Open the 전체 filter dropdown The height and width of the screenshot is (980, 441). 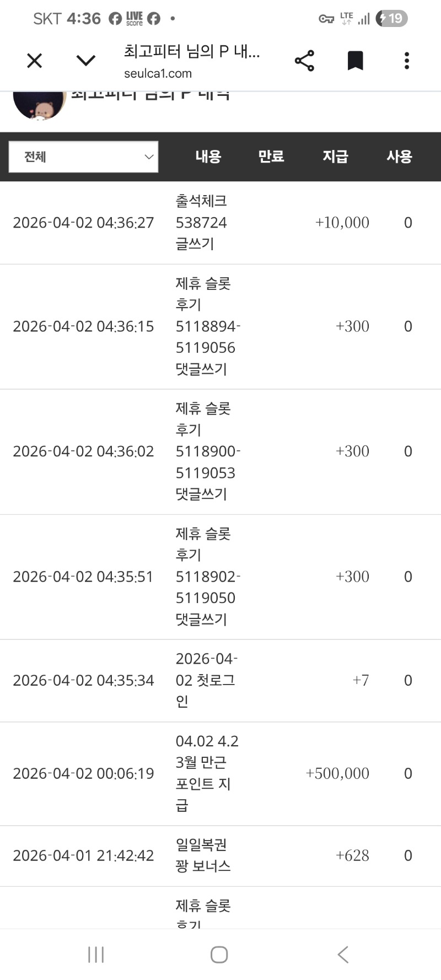coord(84,157)
